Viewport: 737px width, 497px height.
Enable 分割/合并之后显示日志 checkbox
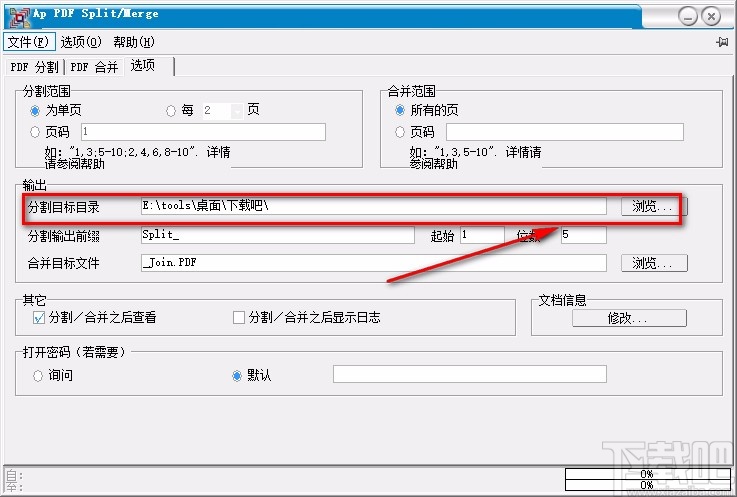pos(239,318)
